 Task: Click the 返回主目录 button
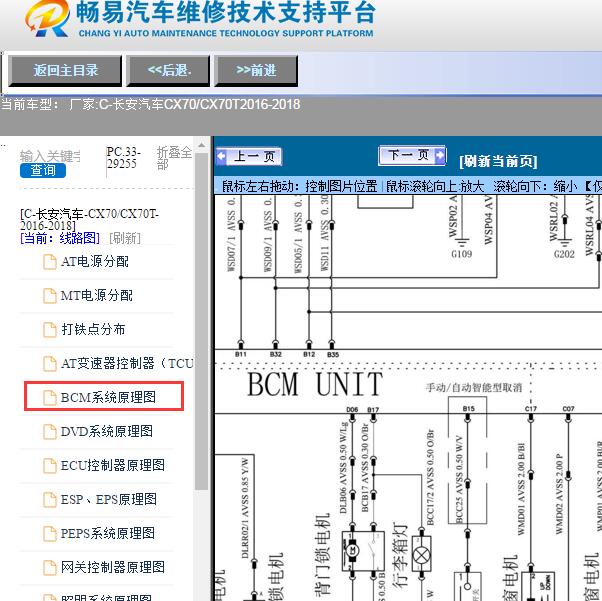coord(65,70)
